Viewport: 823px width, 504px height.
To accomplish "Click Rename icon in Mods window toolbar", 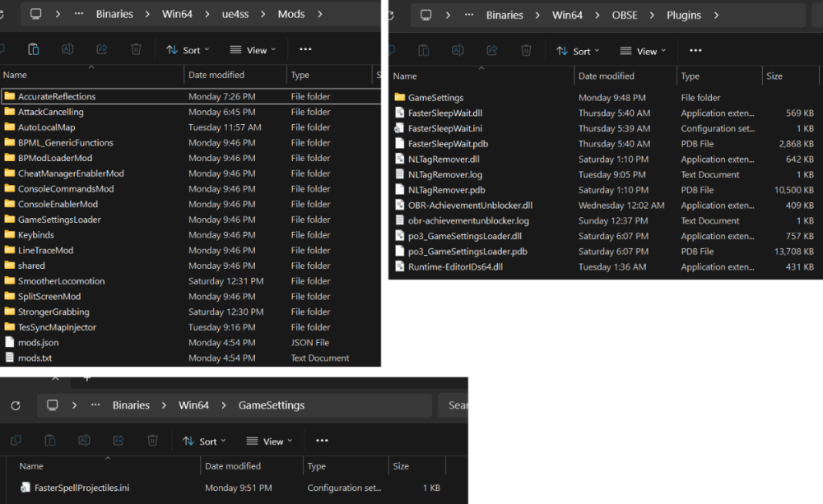I will 67,49.
